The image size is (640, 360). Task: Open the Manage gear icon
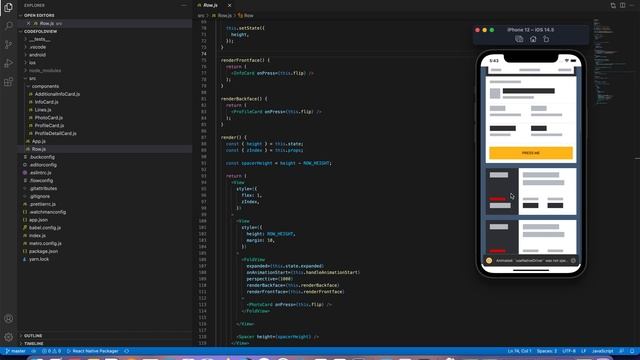click(8, 337)
